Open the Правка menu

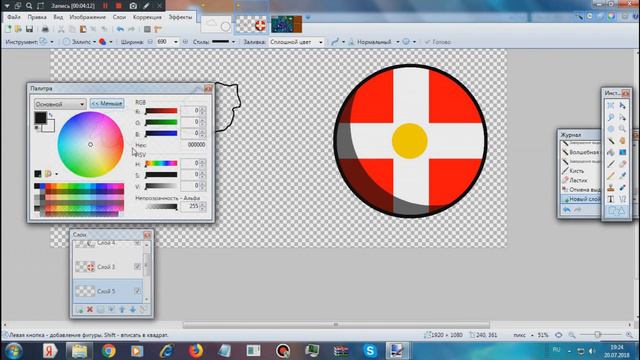click(37, 17)
